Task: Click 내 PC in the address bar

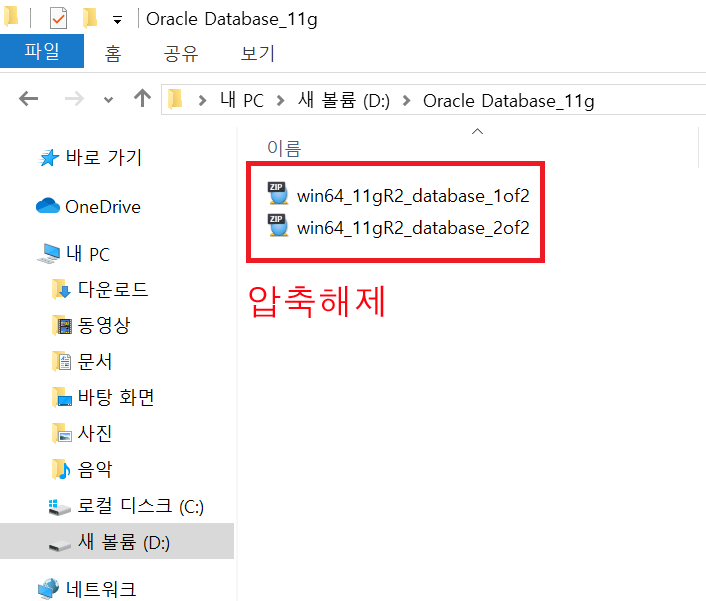Action: tap(242, 100)
